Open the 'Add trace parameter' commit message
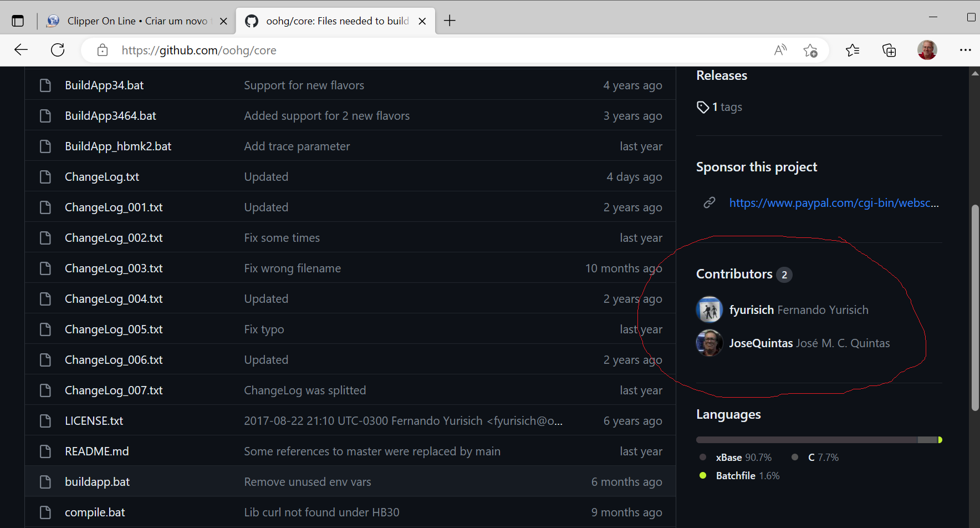980x528 pixels. point(297,146)
